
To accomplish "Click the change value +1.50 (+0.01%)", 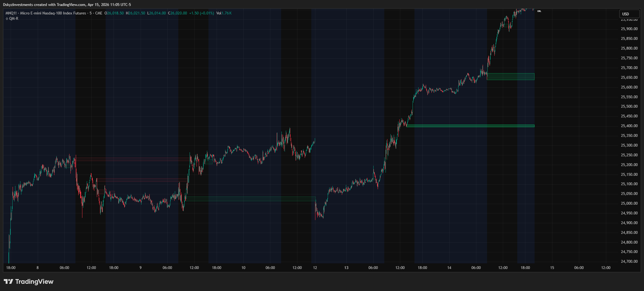I will 202,13.
